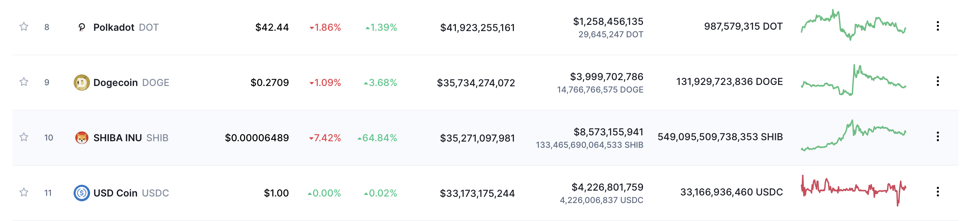Click the USD Coin logo icon
Screen dimensions: 980x221
pos(81,193)
